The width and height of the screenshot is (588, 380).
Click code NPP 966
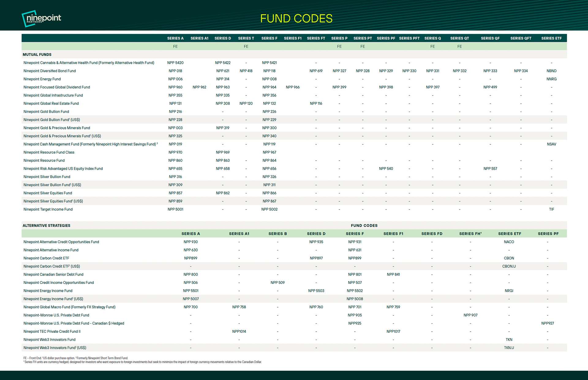[x=292, y=87]
